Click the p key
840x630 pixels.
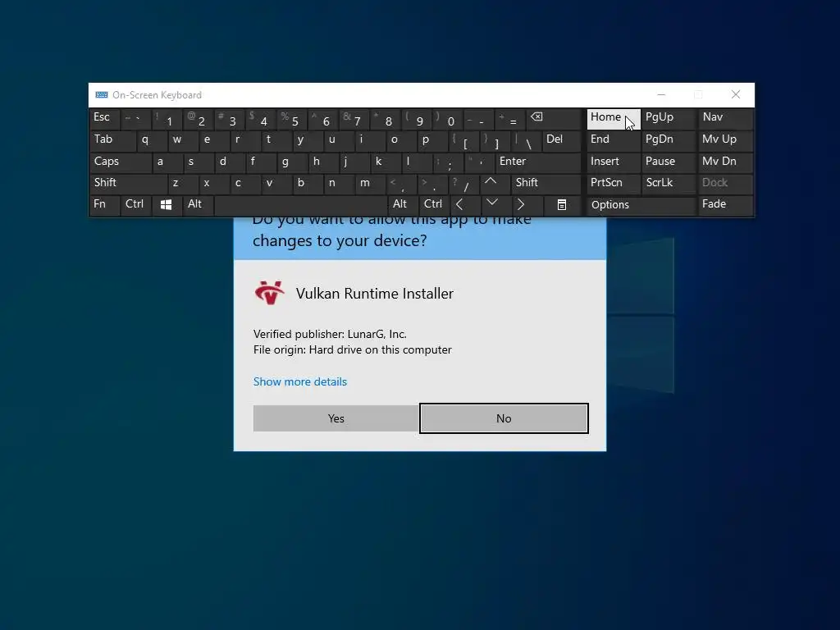pos(431,139)
